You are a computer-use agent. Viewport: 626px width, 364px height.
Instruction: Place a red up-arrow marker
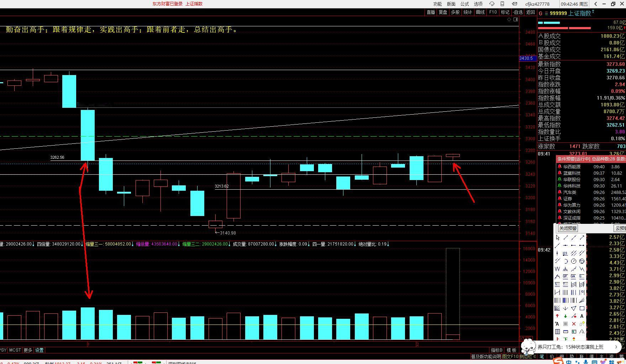pos(557,316)
